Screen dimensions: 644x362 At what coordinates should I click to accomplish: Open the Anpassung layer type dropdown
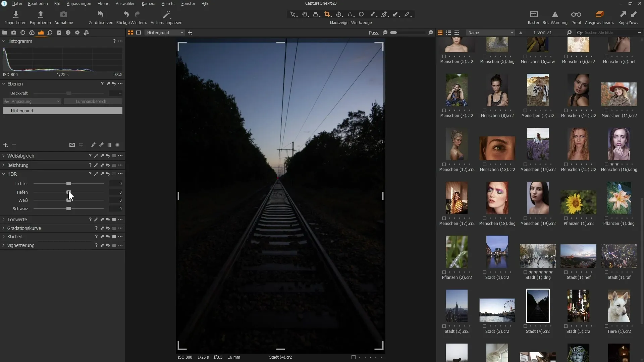coord(32,101)
